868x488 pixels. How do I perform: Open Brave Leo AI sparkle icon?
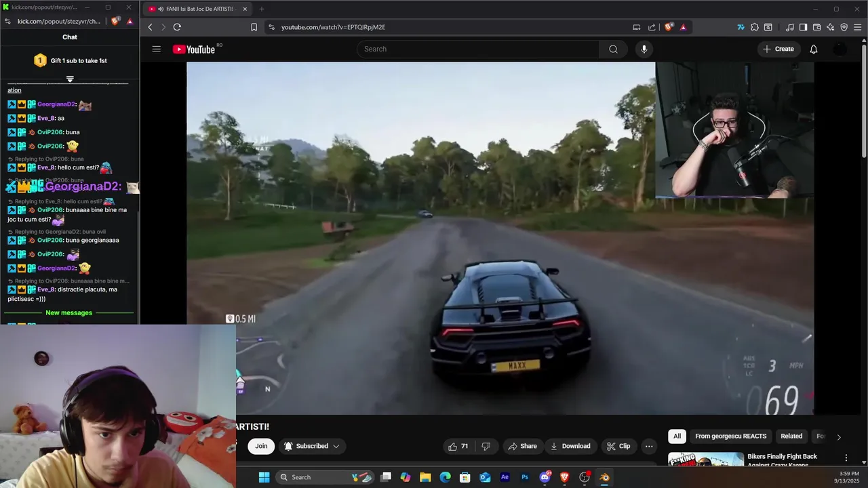[830, 27]
